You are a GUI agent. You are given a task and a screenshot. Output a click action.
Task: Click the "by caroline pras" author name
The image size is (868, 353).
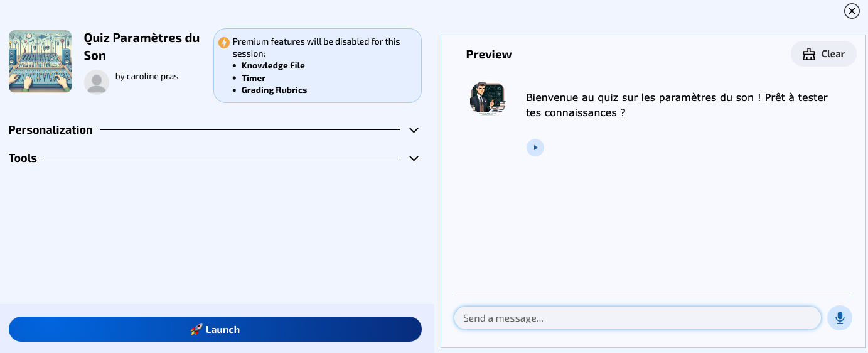147,77
